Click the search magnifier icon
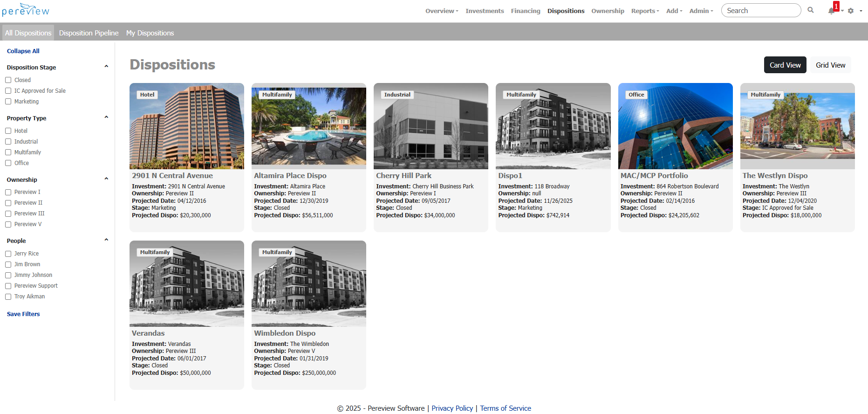Screen dimensions: 868x414 pos(811,10)
